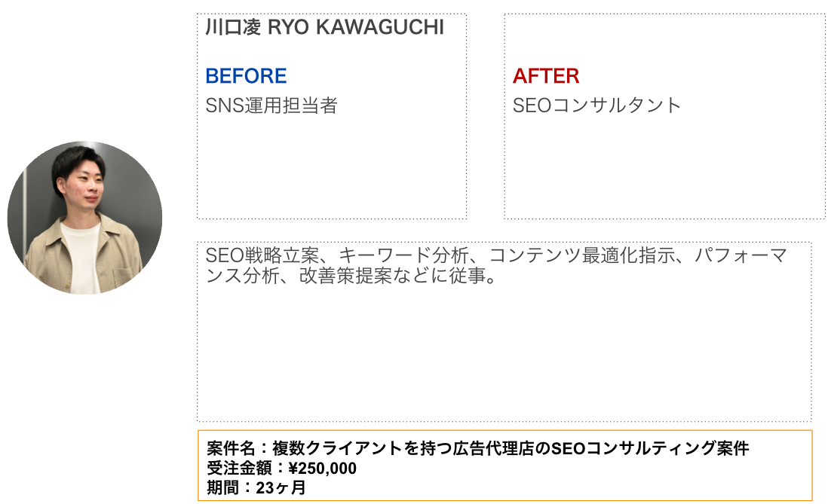
Task: Select the SEOコンサルタント text
Action: coord(597,105)
